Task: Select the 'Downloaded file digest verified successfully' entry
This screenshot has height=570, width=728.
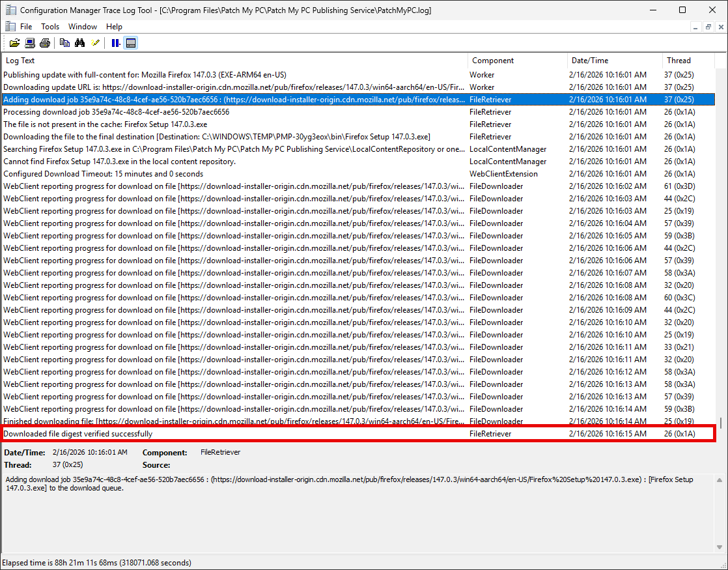Action: 195,433
